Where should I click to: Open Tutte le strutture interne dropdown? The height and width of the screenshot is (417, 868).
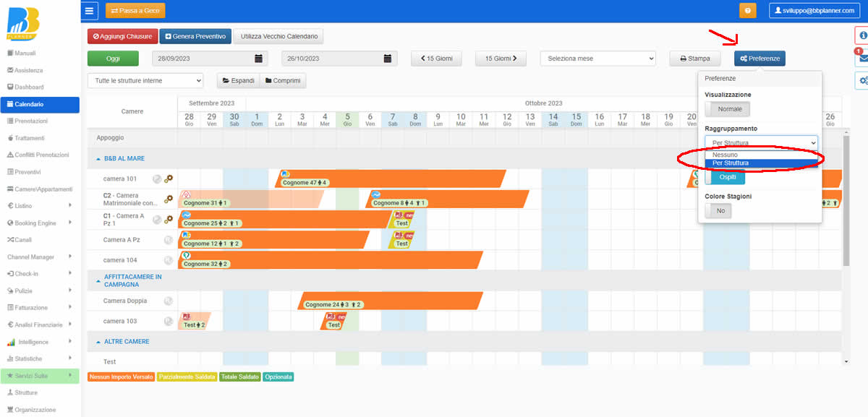tap(145, 81)
